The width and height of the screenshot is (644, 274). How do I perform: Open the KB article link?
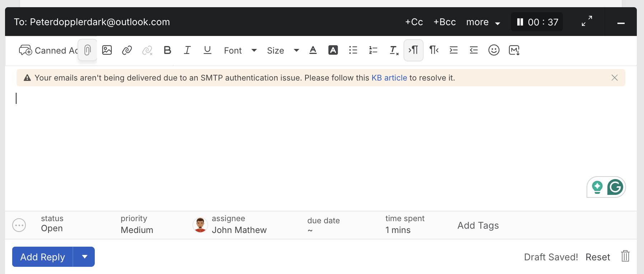[389, 78]
